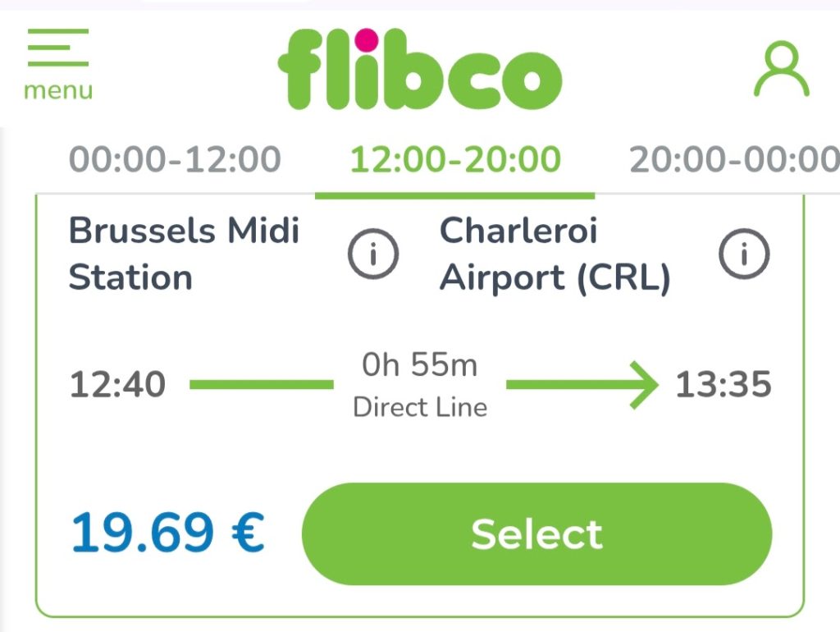The image size is (840, 632).
Task: Click the 0h 55m duration text
Action: [x=419, y=365]
